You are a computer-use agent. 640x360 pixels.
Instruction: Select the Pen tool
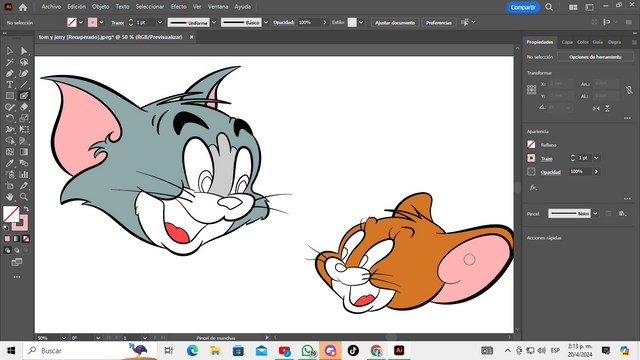[x=10, y=73]
